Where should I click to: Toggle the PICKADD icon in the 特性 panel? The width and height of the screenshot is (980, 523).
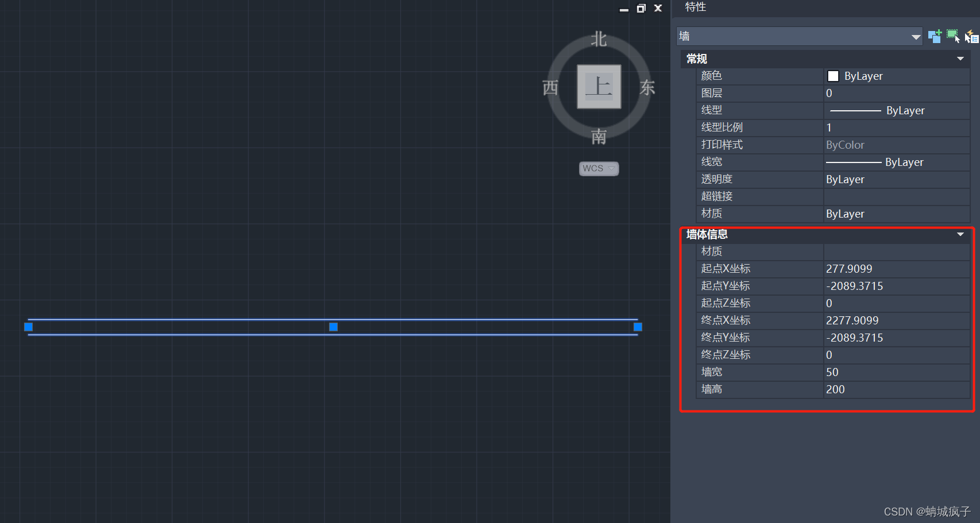point(935,36)
